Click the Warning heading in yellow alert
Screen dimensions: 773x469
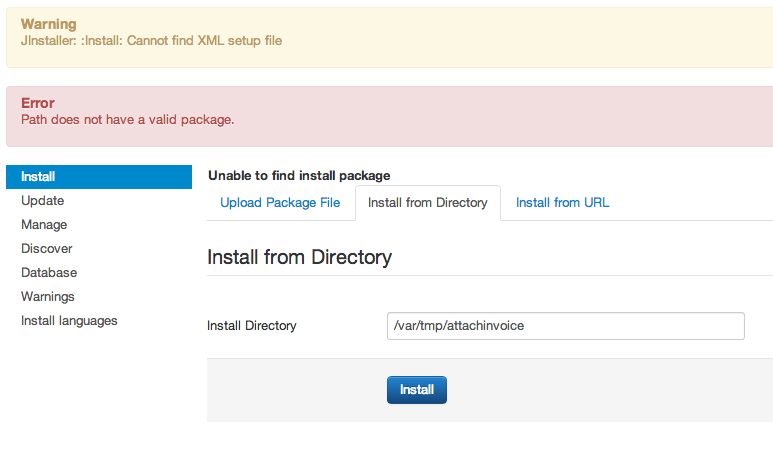pyautogui.click(x=48, y=24)
